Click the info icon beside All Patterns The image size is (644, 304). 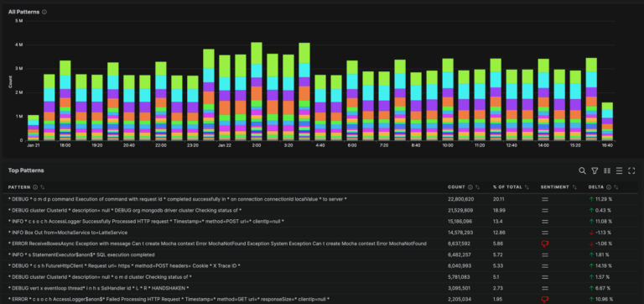[x=44, y=12]
